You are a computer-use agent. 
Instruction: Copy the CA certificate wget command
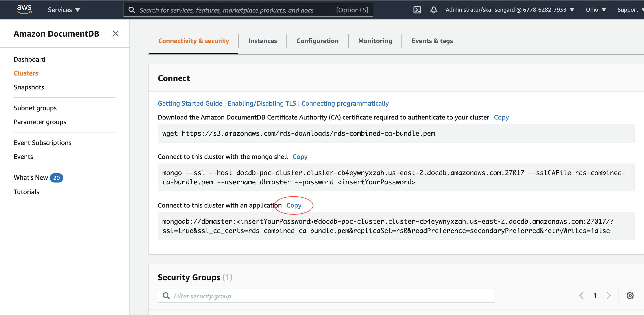click(501, 117)
